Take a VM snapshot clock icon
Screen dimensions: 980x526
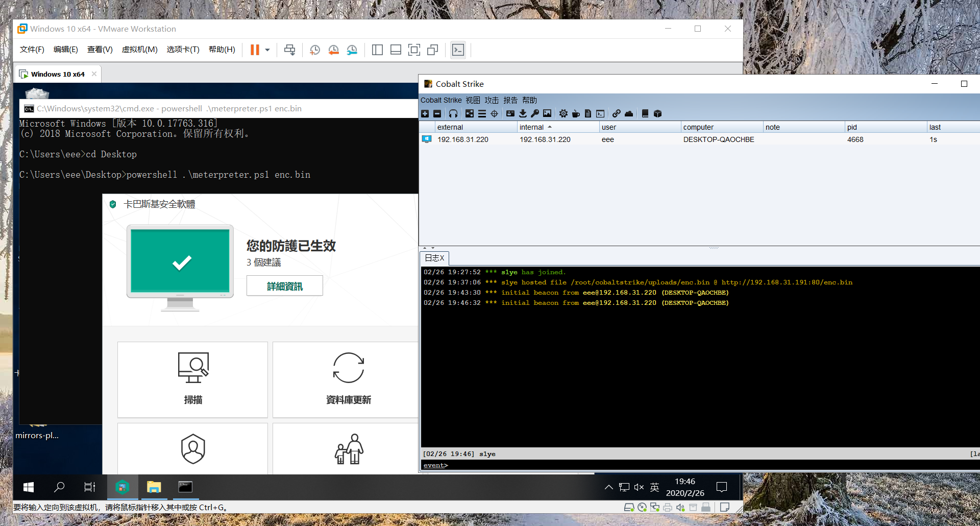coord(315,50)
